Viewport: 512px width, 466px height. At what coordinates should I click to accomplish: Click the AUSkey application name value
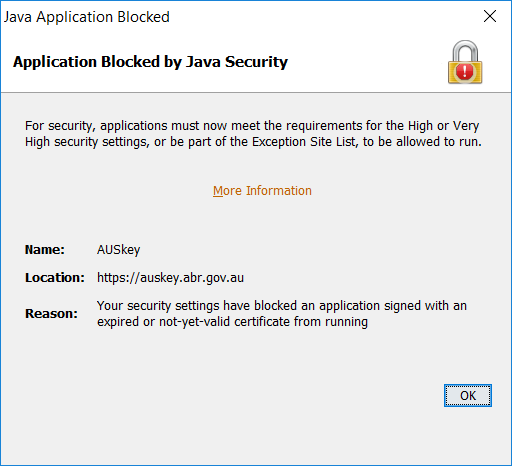(x=119, y=250)
